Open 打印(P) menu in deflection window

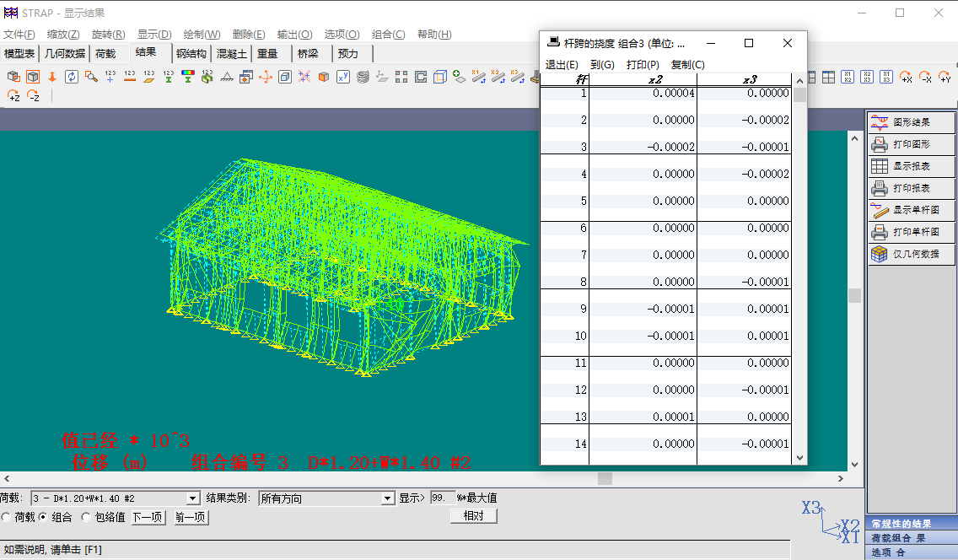pyautogui.click(x=643, y=65)
